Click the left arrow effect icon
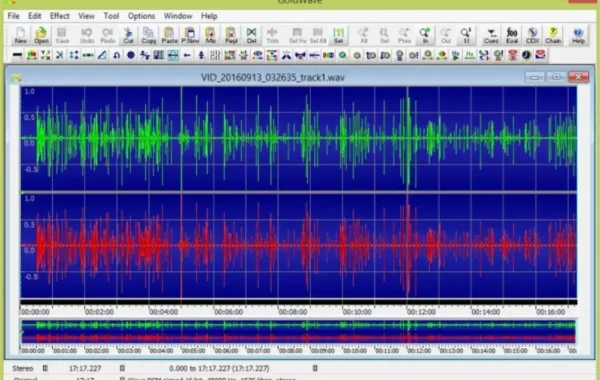 coord(187,55)
